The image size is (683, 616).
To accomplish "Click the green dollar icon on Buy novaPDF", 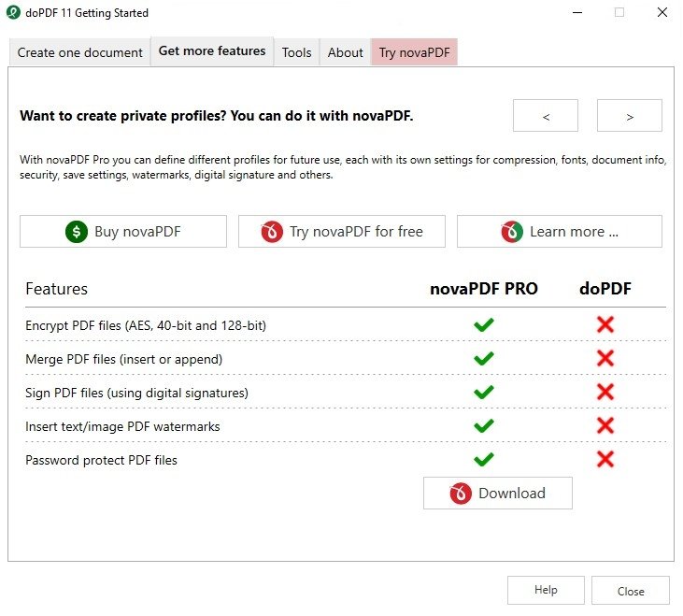I will 77,231.
